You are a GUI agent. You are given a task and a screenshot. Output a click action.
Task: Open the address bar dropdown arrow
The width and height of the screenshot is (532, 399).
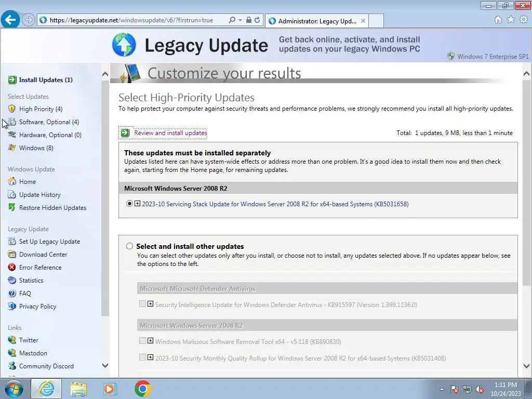pos(240,20)
